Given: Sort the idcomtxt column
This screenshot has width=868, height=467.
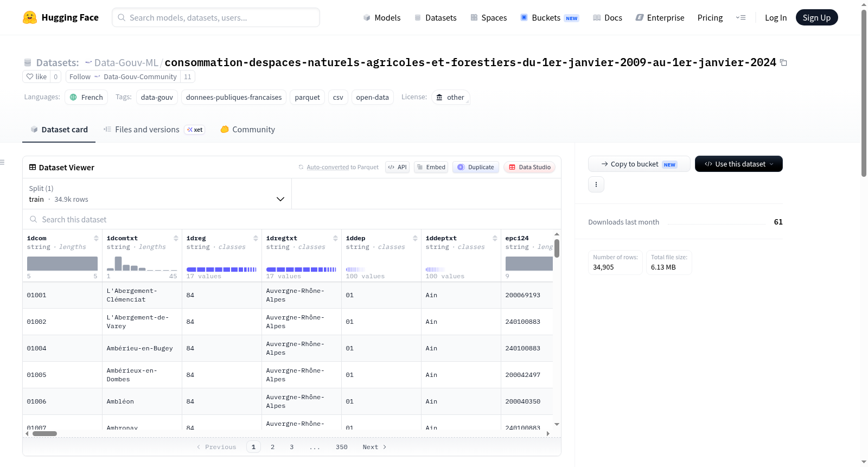Looking at the screenshot, I should [x=176, y=238].
